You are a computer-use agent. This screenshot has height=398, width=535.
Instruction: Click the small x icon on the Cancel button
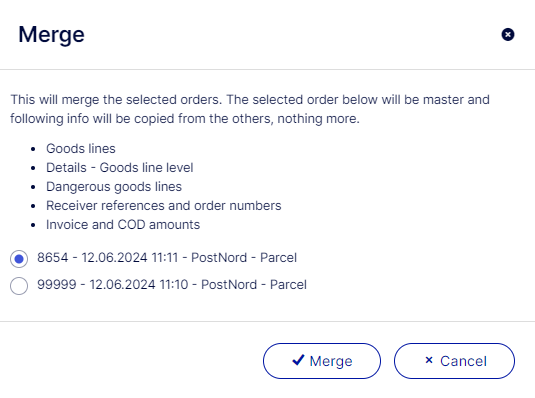click(x=429, y=360)
